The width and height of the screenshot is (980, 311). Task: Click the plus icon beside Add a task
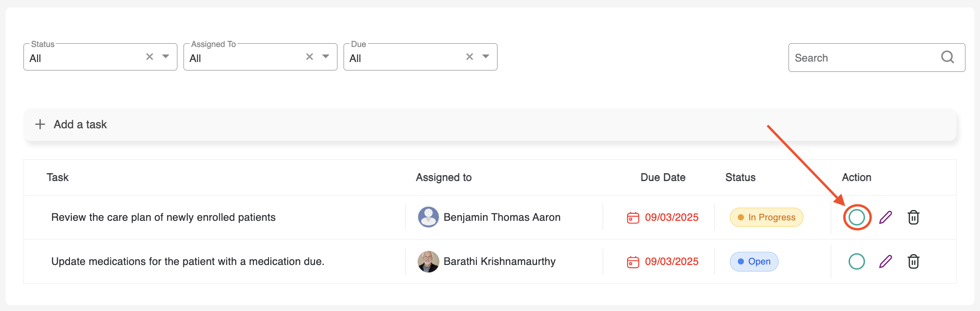coord(40,124)
